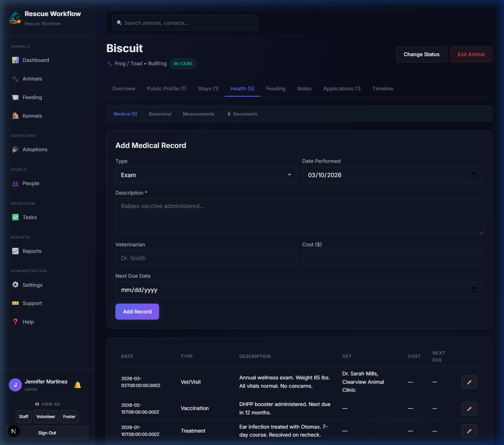Viewport: 504px width, 445px height.
Task: Edit the Vaccination record pencil icon
Action: [x=469, y=409]
